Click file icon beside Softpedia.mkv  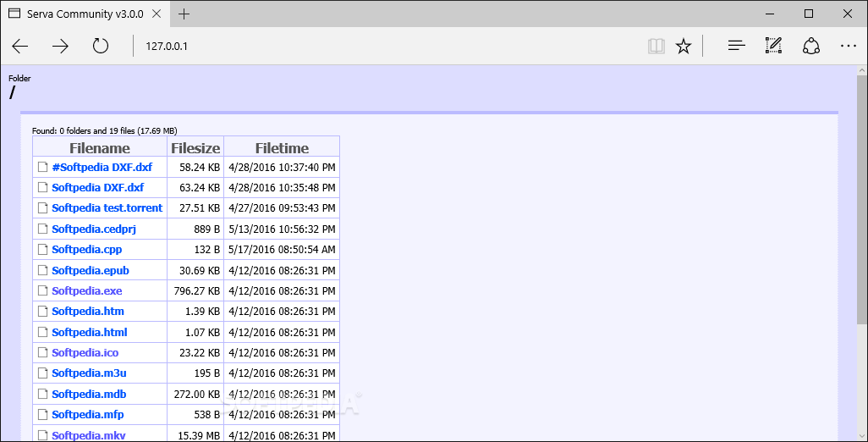42,435
